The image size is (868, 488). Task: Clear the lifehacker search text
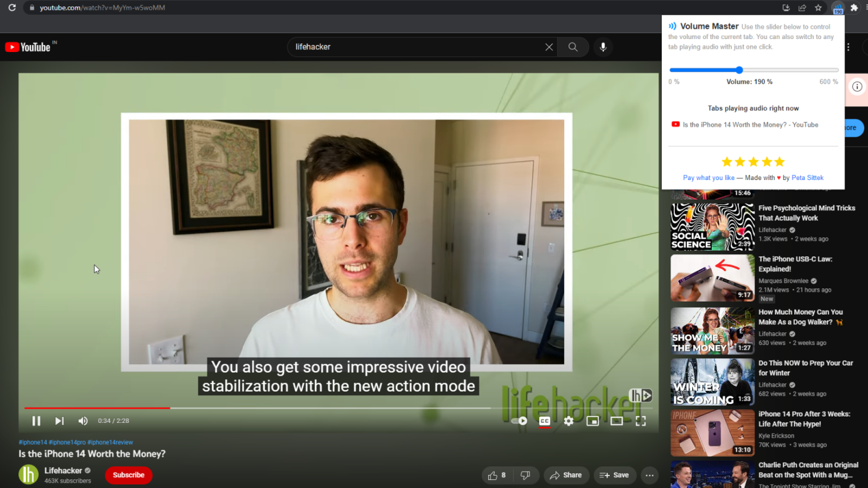(549, 47)
